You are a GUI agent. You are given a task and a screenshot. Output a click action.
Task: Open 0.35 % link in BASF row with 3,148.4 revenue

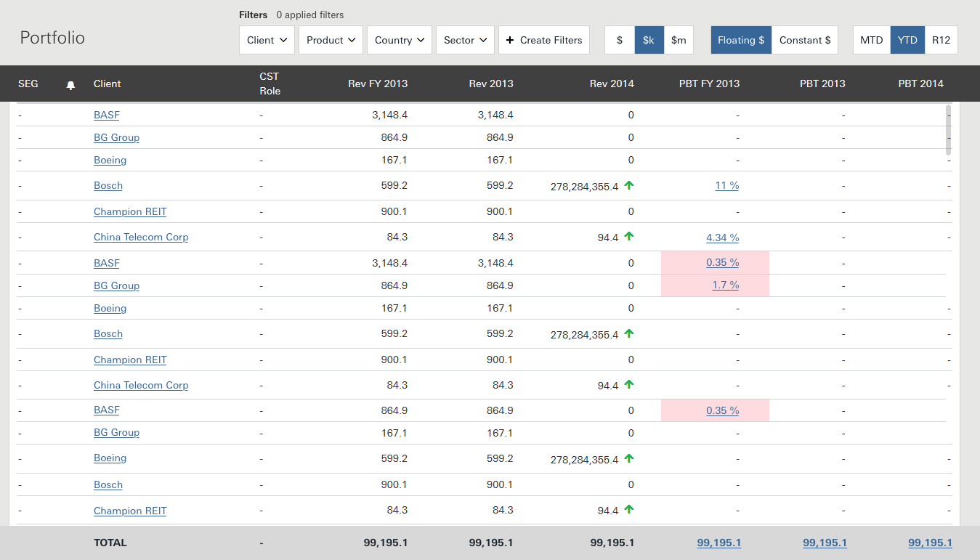(x=723, y=263)
